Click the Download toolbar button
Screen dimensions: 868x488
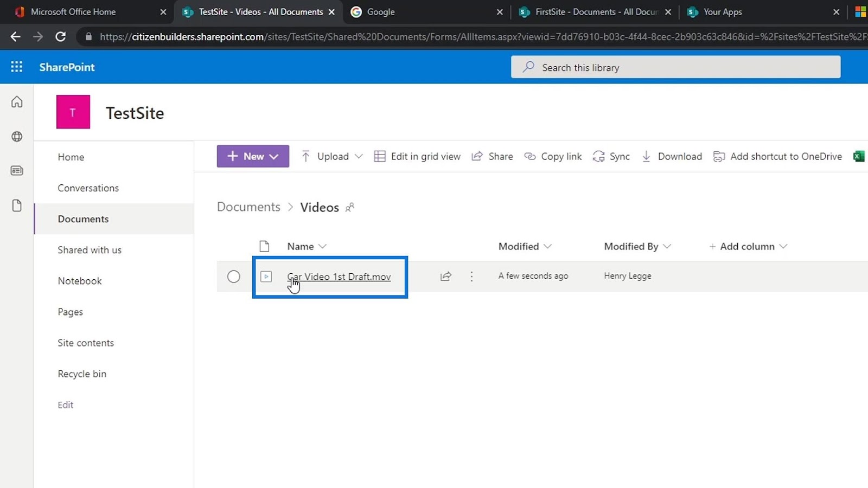(672, 156)
